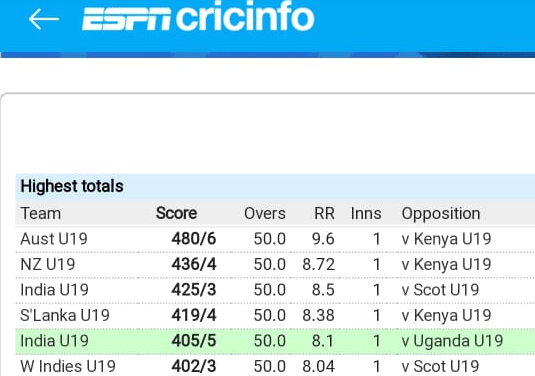This screenshot has width=535, height=376.
Task: Select the Team column header
Action: pos(41,214)
